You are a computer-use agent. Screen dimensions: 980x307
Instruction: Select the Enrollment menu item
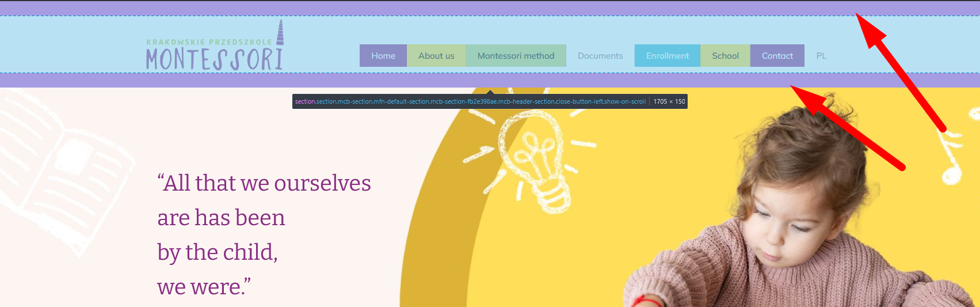pyautogui.click(x=668, y=56)
